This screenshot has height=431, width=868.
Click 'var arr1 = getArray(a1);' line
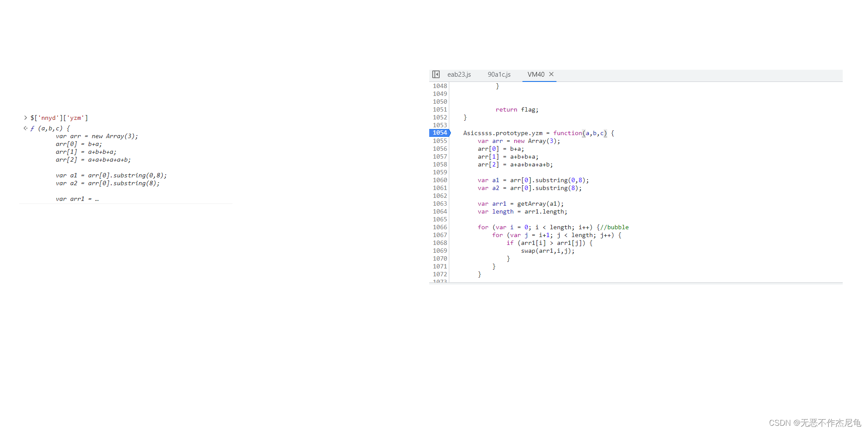(x=520, y=204)
